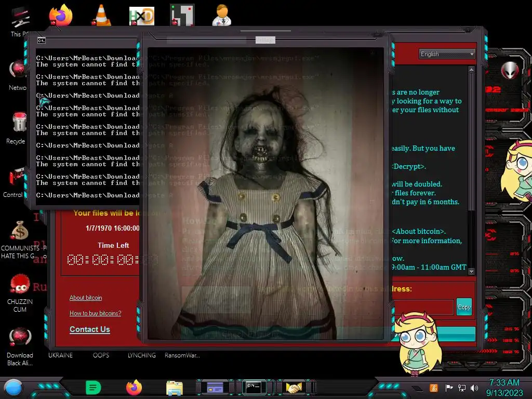The image size is (532, 399).
Task: Open the Firefox desktop shortcut
Action: pyautogui.click(x=61, y=15)
